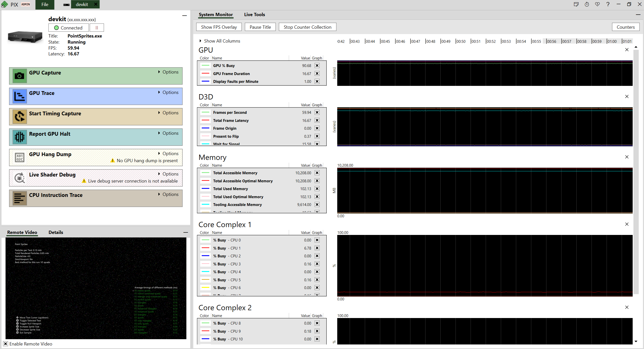Click the GPU Hang Dump hex icon
The width and height of the screenshot is (644, 349).
tap(19, 157)
